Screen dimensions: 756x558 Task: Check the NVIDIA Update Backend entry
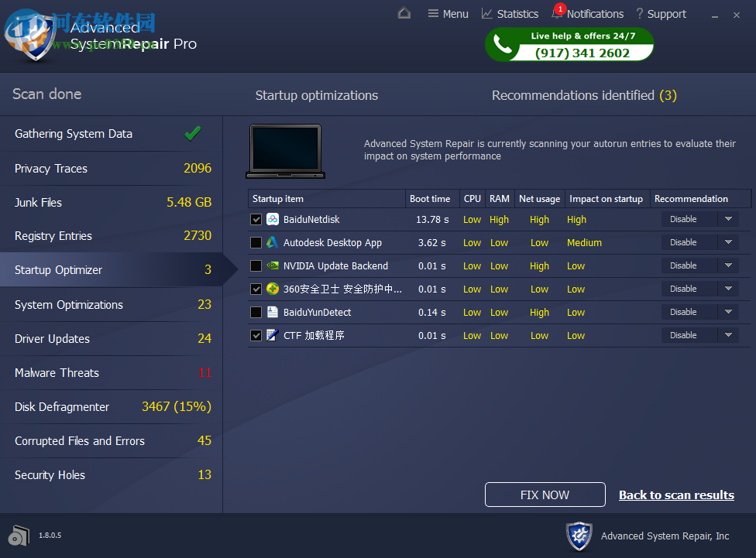click(x=256, y=265)
